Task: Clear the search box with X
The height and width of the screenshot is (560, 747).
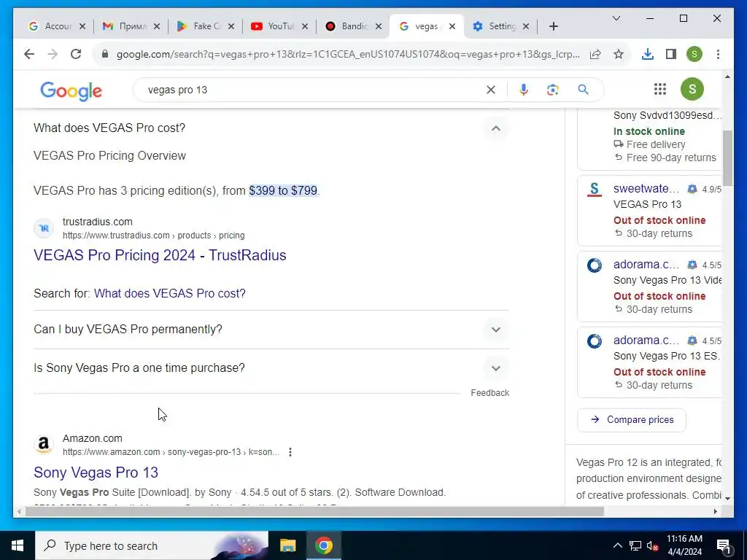Action: (x=491, y=90)
